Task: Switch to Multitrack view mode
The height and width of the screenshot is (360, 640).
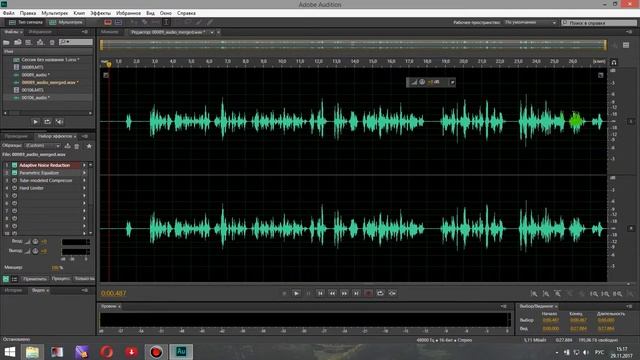Action: tap(66, 22)
